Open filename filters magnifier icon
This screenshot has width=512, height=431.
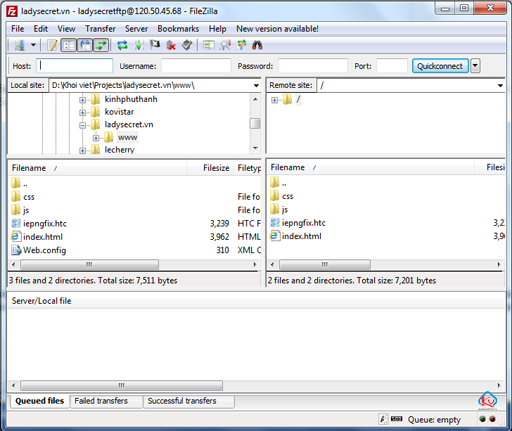[225, 45]
